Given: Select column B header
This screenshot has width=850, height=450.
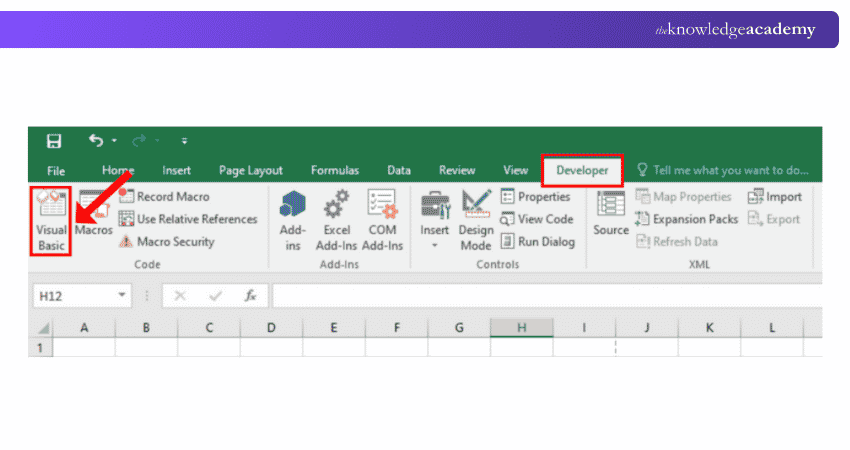Looking at the screenshot, I should [x=146, y=327].
